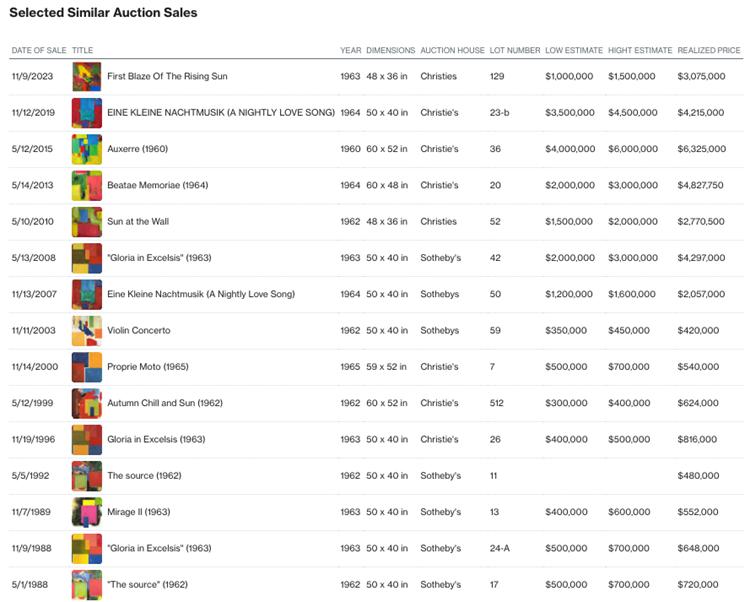750x602 pixels.
Task: Click the Beatae Memoriae (1964) artwork thumbnail
Action: point(87,185)
